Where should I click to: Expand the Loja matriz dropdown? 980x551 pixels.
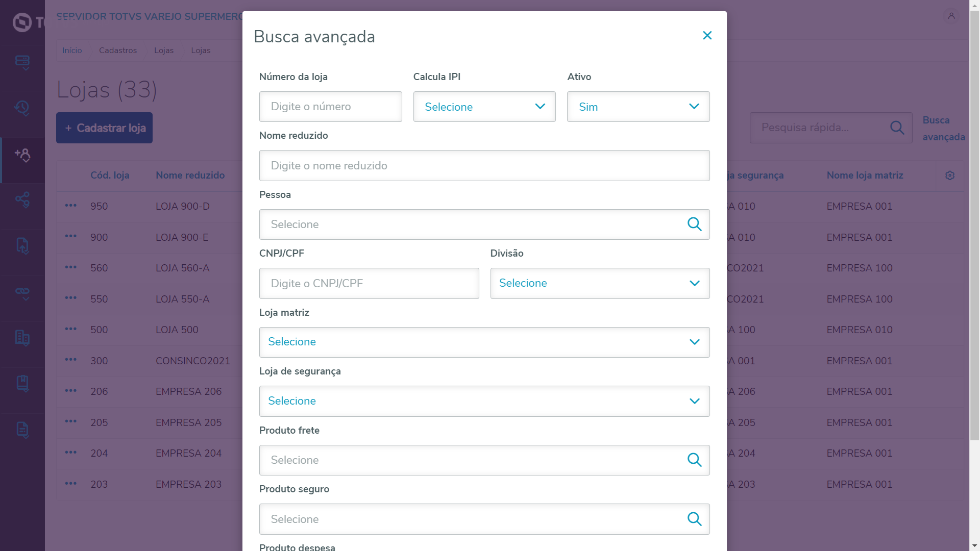tap(484, 342)
